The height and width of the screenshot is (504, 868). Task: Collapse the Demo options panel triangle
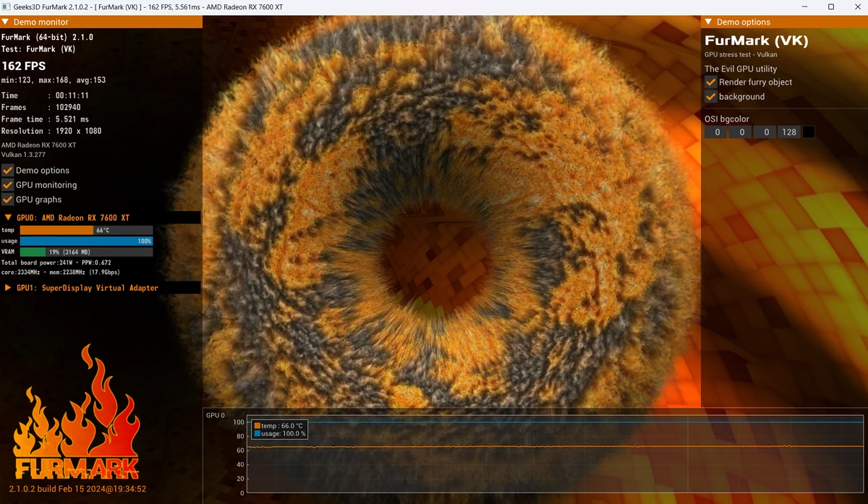(708, 22)
